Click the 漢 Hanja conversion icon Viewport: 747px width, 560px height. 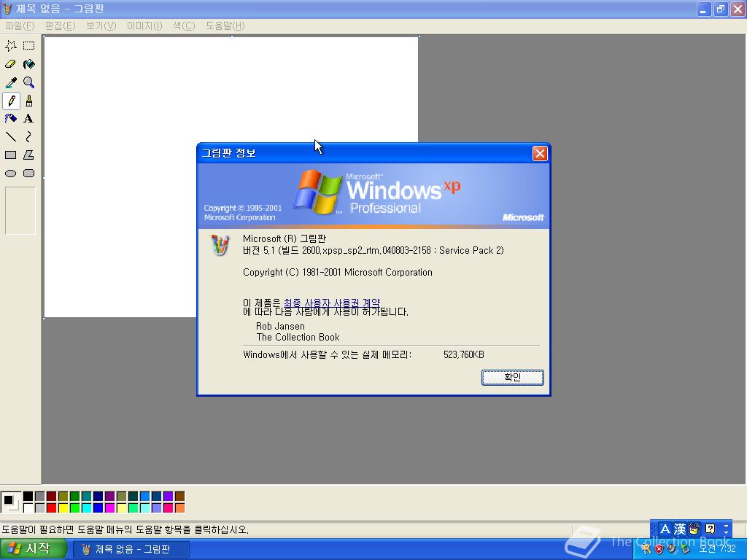click(x=680, y=529)
